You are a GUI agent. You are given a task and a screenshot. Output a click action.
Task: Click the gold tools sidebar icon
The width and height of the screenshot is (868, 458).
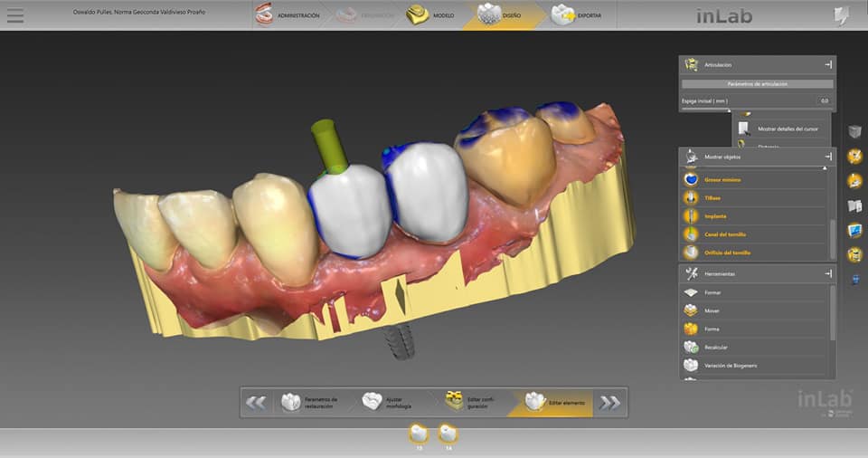click(x=855, y=157)
